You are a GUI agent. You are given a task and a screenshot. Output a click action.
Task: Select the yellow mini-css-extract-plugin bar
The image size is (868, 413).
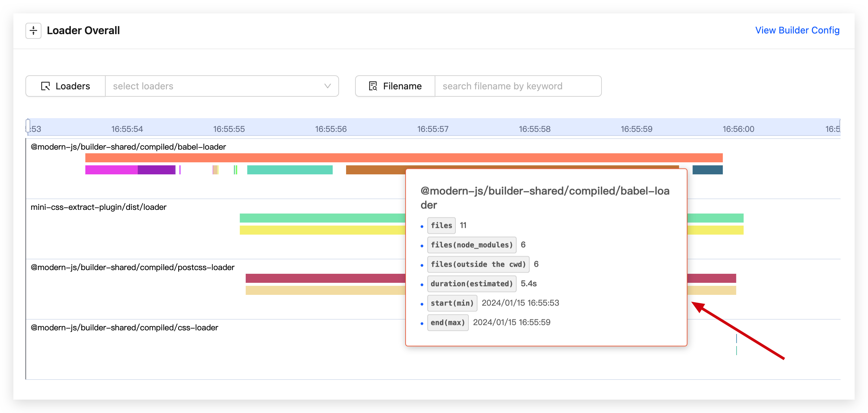tap(322, 230)
